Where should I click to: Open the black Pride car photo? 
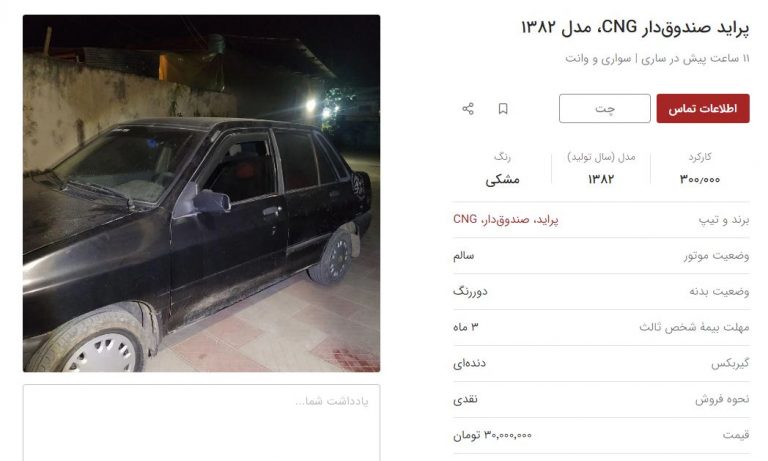(x=201, y=194)
